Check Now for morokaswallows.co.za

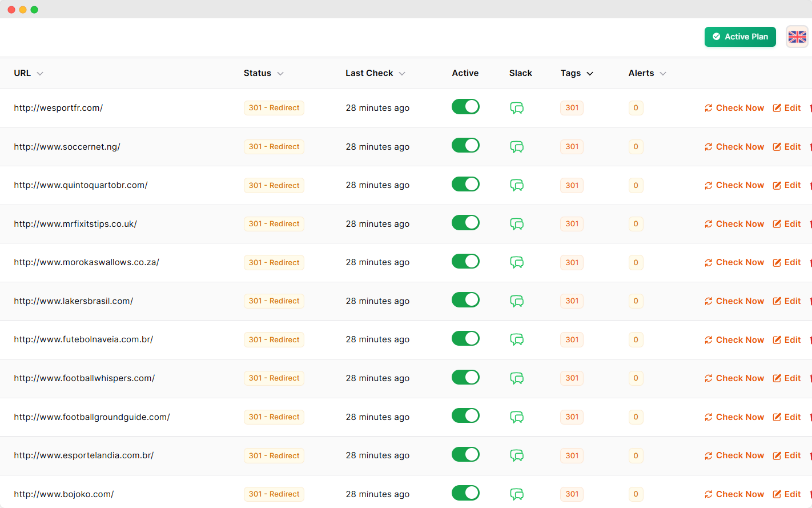tap(734, 262)
